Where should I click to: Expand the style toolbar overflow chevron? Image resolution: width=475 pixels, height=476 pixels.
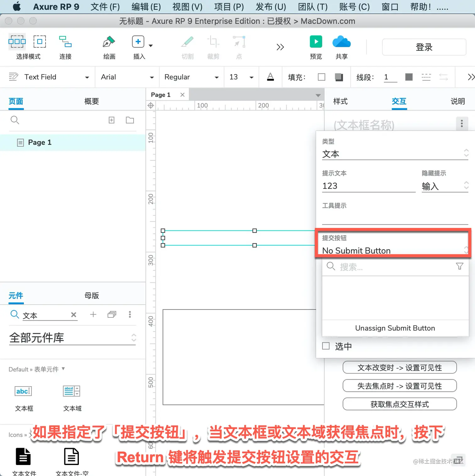pyautogui.click(x=471, y=77)
